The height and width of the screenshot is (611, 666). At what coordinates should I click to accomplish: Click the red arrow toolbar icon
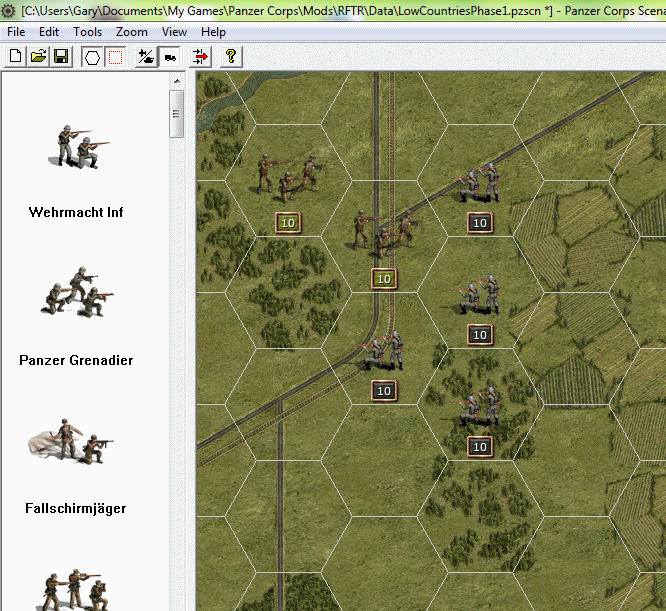pos(201,57)
